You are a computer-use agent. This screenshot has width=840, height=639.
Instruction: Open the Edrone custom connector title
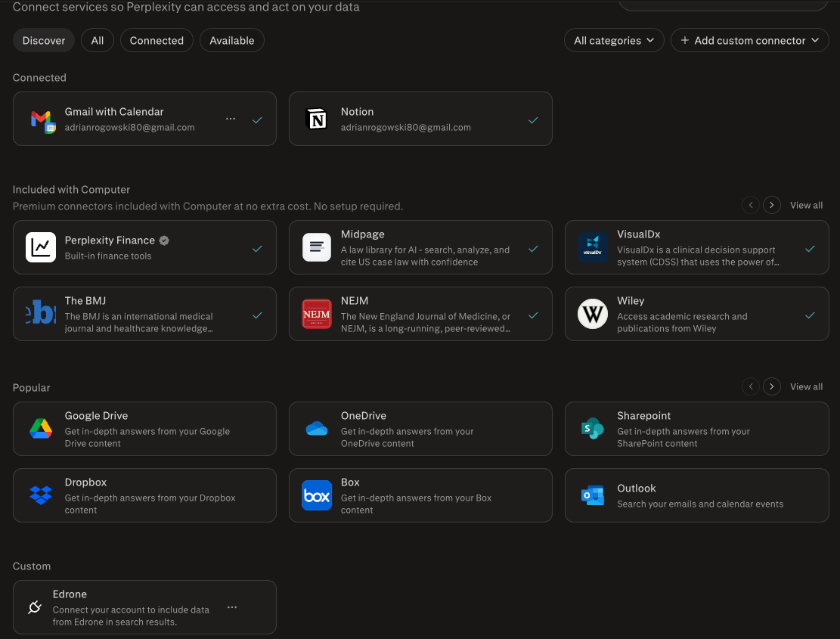(x=70, y=594)
